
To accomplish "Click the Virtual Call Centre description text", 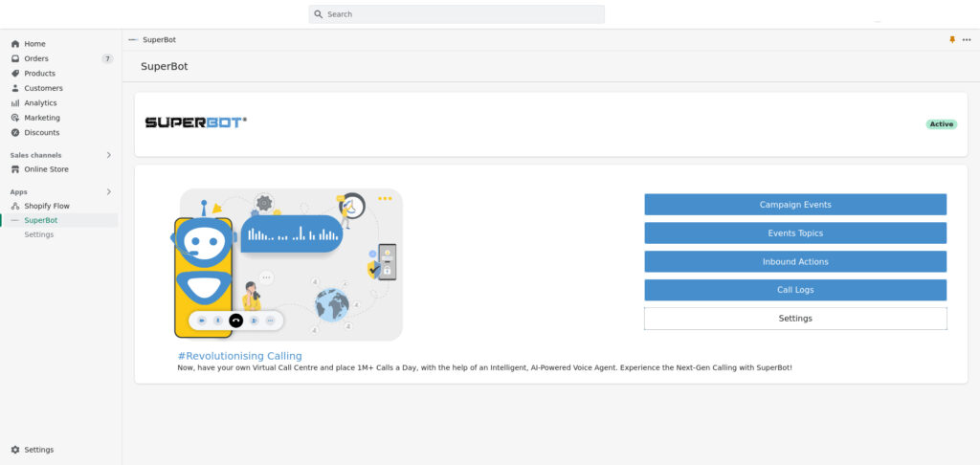I will coord(485,368).
